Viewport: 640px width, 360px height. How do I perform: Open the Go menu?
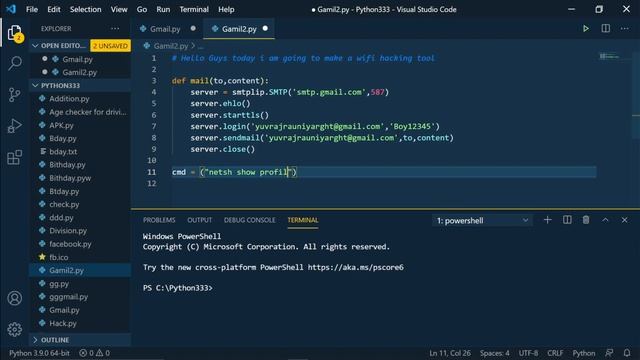tap(142, 9)
